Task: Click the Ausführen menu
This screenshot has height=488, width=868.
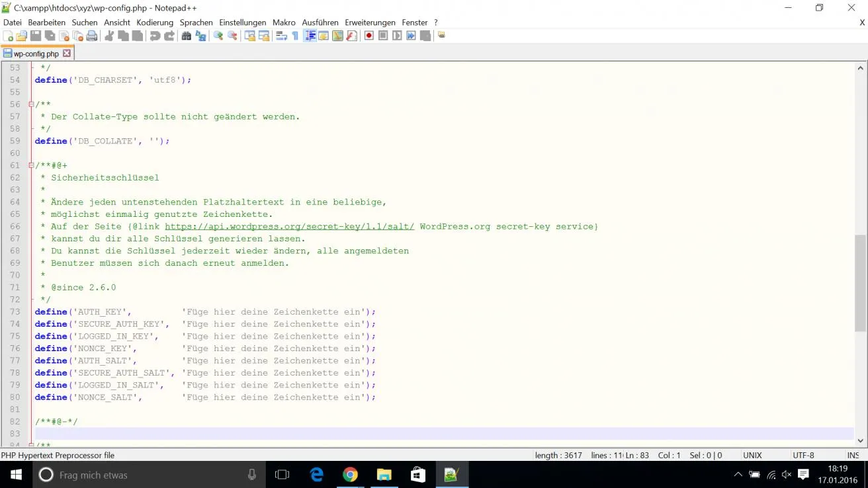Action: [320, 22]
